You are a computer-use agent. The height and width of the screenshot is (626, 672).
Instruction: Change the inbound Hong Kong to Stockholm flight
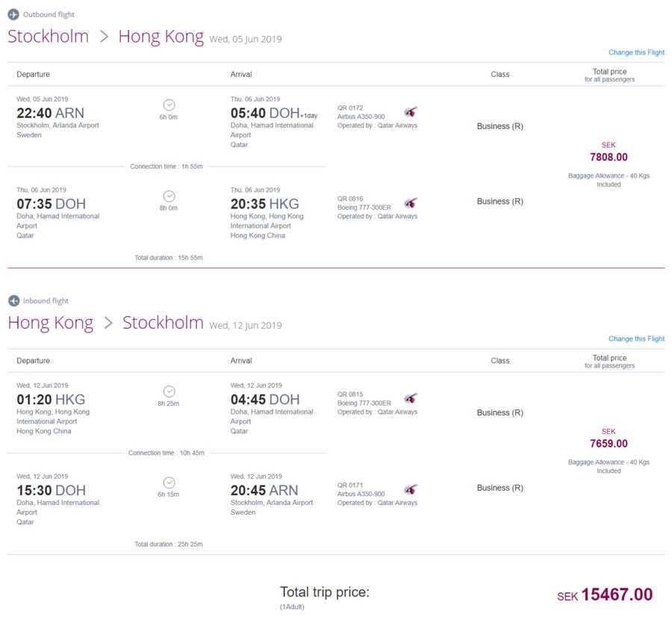(636, 338)
